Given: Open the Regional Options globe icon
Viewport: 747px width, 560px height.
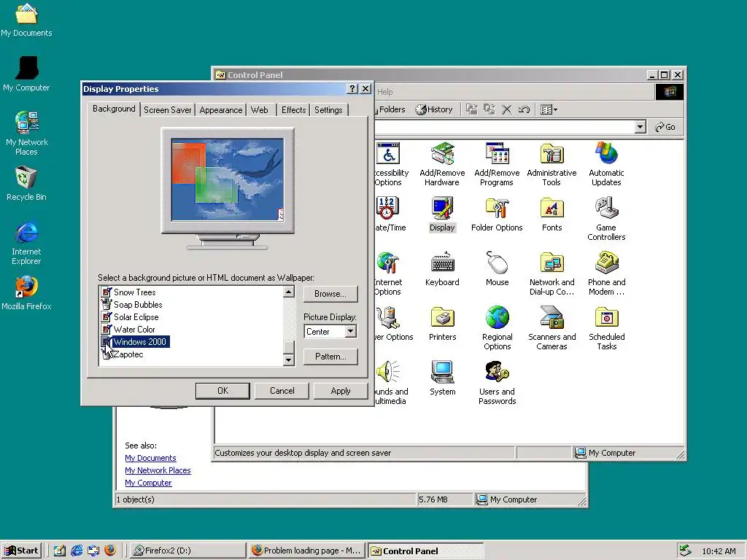Looking at the screenshot, I should pos(497,328).
